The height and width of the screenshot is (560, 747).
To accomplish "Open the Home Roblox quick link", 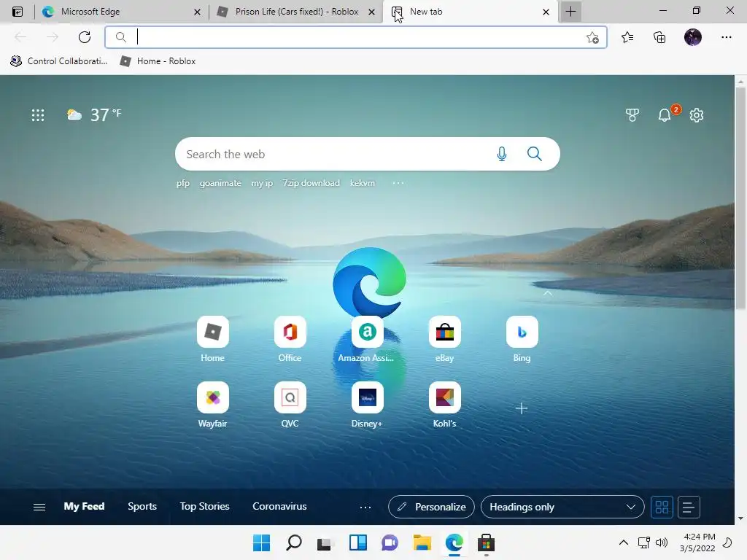I will point(212,339).
